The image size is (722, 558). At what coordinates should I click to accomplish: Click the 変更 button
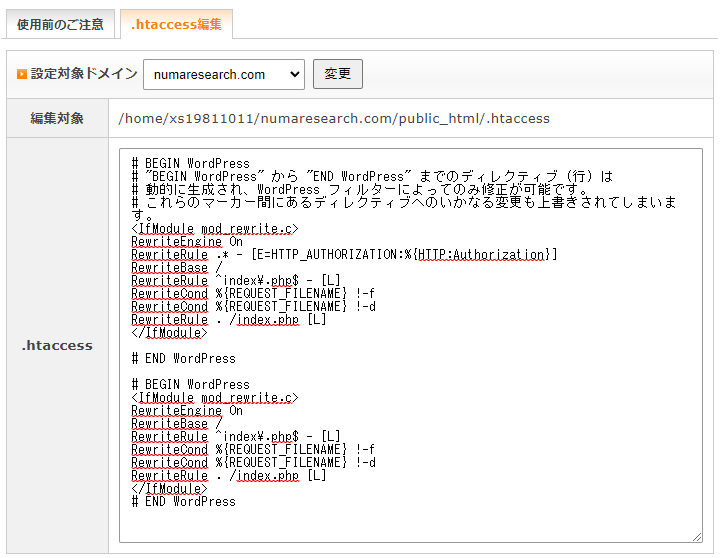click(338, 74)
